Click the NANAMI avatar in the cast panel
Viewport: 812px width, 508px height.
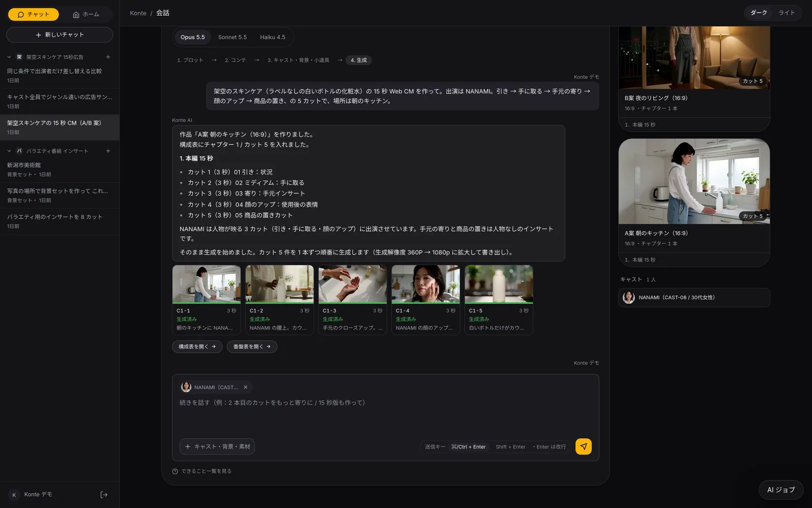[x=629, y=298]
